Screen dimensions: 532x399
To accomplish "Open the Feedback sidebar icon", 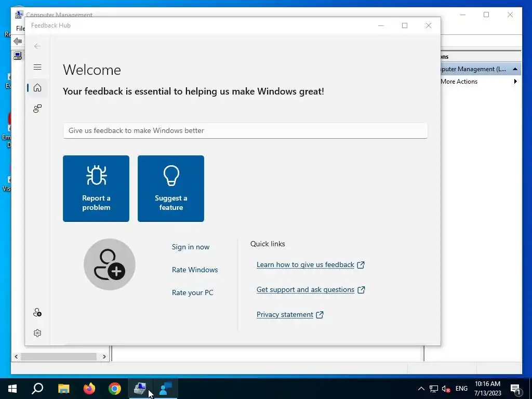I will (x=37, y=109).
